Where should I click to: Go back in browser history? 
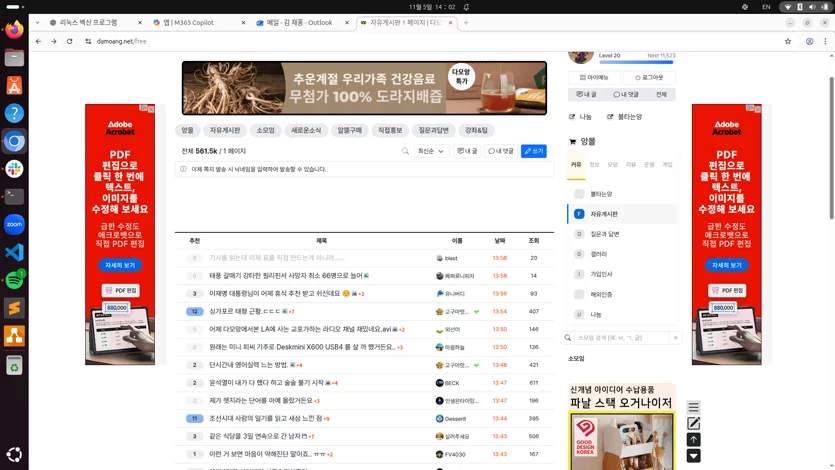[x=38, y=41]
